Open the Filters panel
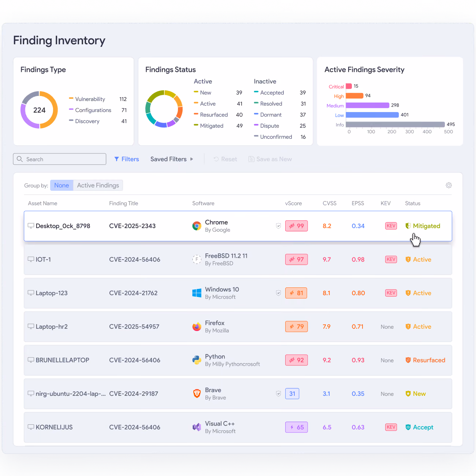The height and width of the screenshot is (476, 476). coord(127,159)
